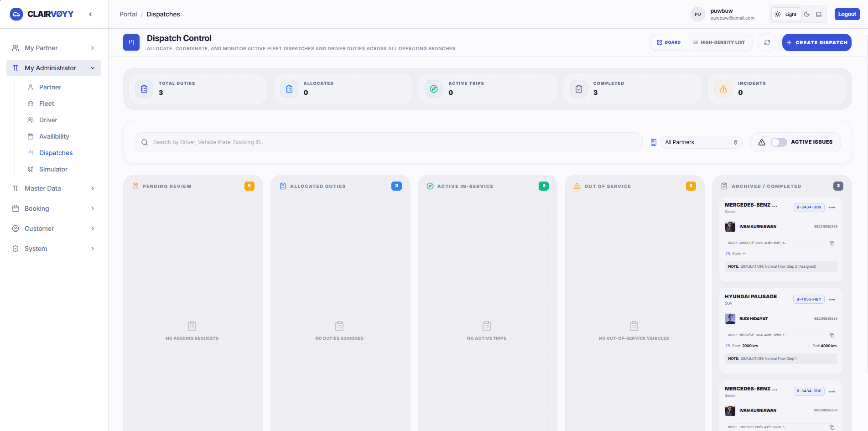The width and height of the screenshot is (868, 431).
Task: Click the partner building filter icon
Action: click(x=654, y=142)
